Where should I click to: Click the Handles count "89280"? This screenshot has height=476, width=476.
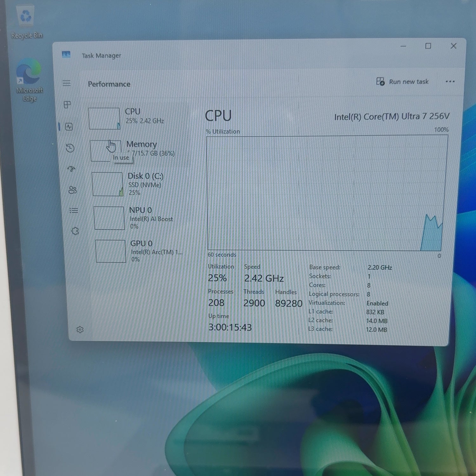pyautogui.click(x=288, y=303)
